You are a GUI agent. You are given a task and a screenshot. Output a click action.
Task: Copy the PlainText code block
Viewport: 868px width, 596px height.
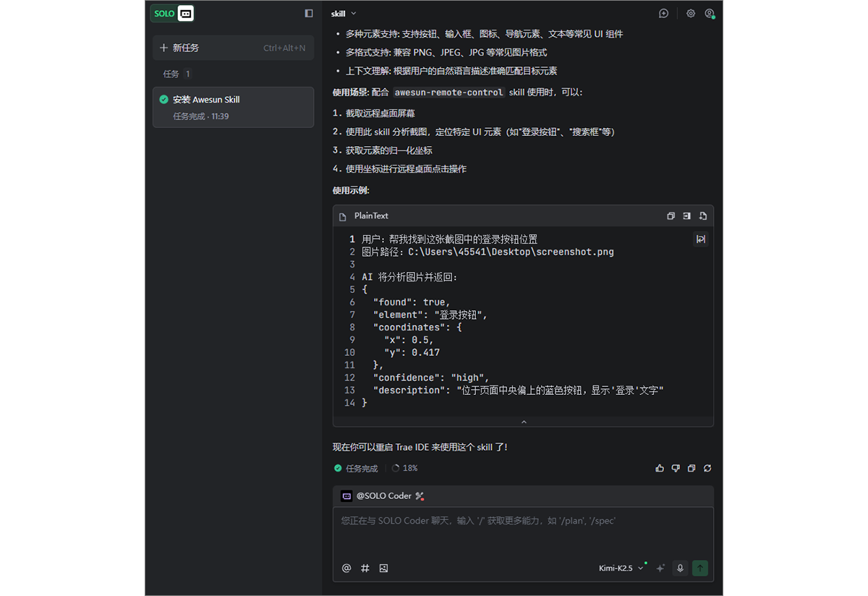pyautogui.click(x=671, y=216)
